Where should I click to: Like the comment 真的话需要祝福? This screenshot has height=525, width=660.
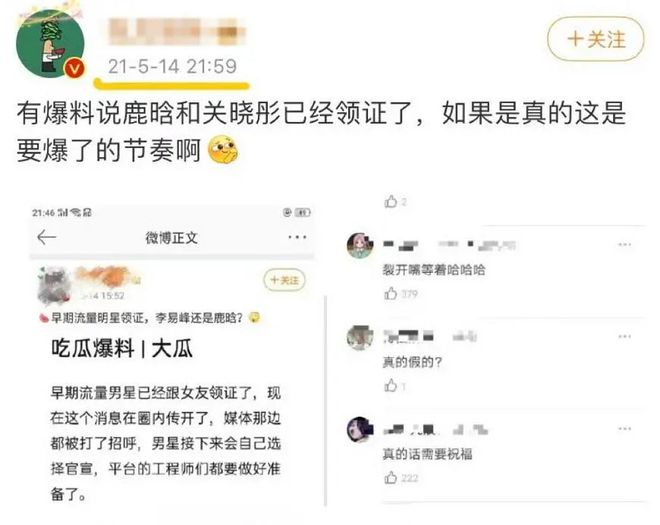point(391,477)
